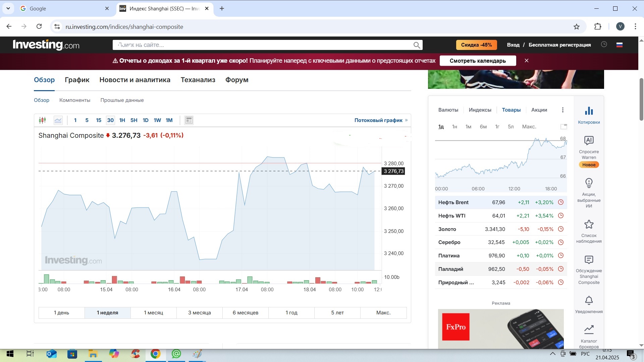The width and height of the screenshot is (644, 362).
Task: Click clock icon in Нефть Brent row
Action: tap(561, 202)
